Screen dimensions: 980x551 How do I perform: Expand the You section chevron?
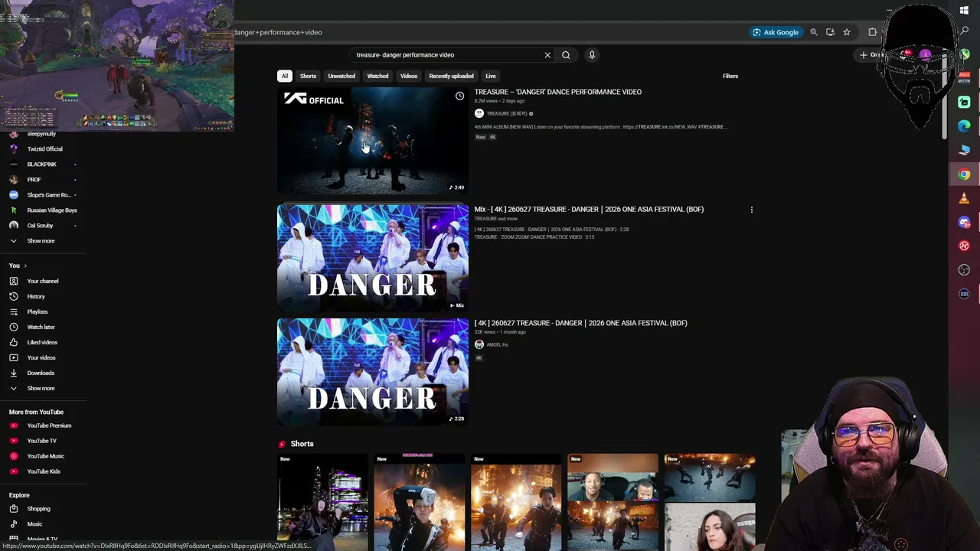(25, 266)
